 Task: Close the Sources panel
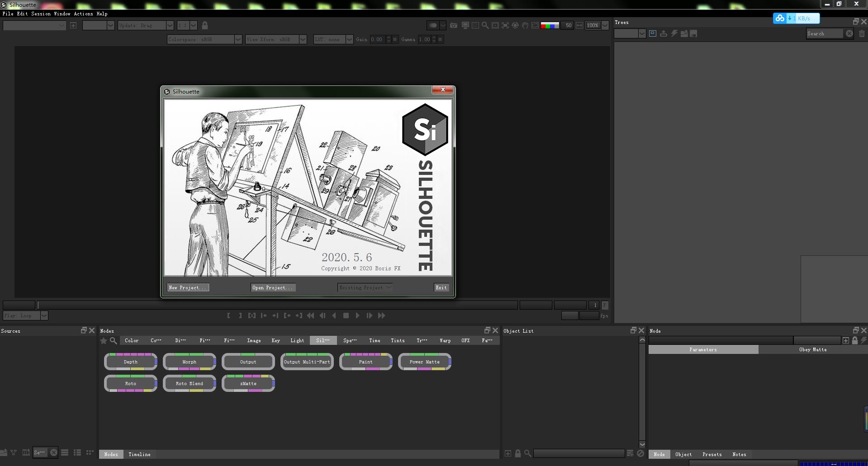tap(92, 330)
